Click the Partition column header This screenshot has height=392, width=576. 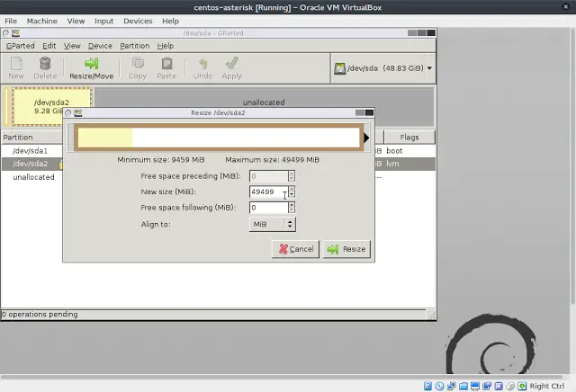point(32,138)
